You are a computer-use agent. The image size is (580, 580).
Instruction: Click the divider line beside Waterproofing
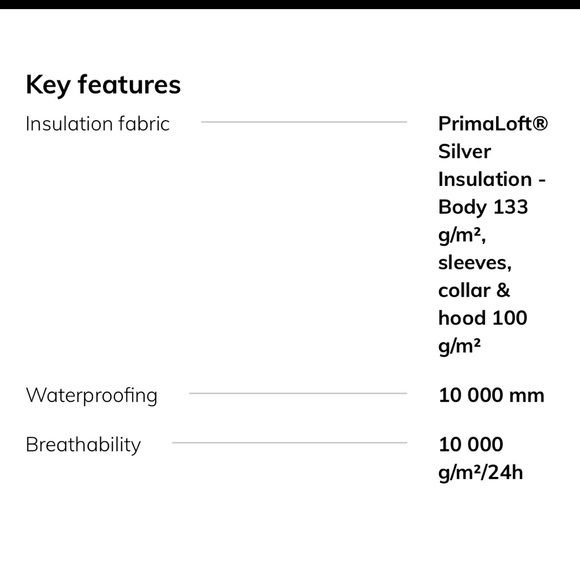pyautogui.click(x=298, y=393)
